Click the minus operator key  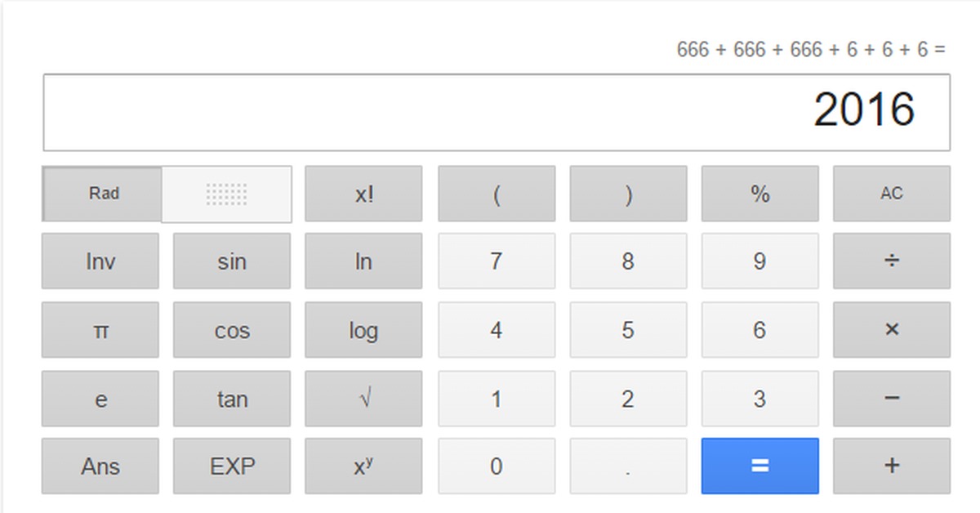[891, 399]
